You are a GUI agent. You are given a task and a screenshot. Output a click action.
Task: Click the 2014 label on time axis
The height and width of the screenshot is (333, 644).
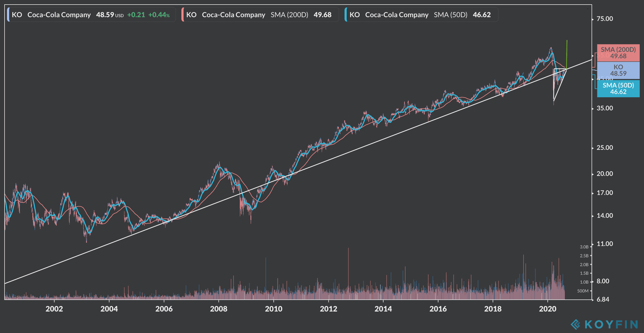tap(383, 309)
